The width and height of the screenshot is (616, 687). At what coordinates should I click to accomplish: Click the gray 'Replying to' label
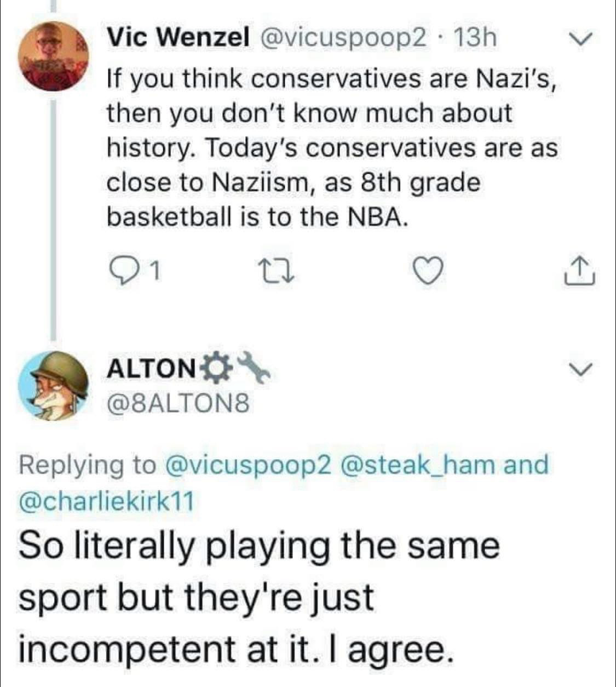pyautogui.click(x=88, y=465)
